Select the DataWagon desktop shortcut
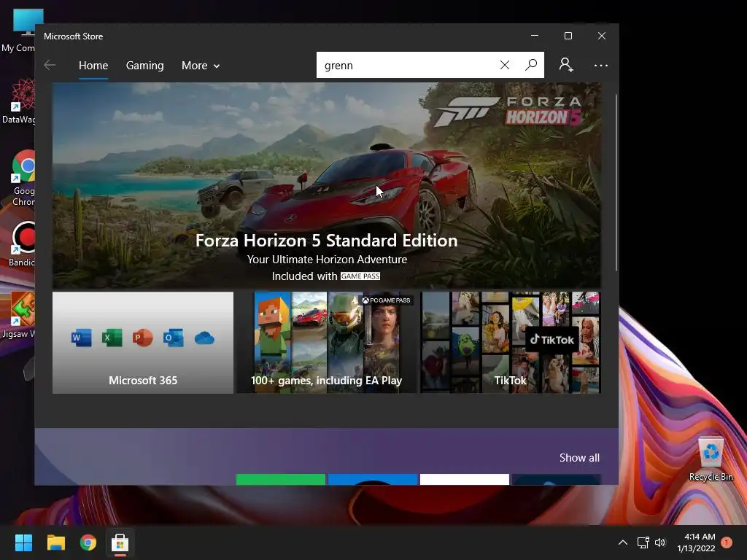 coord(19,101)
